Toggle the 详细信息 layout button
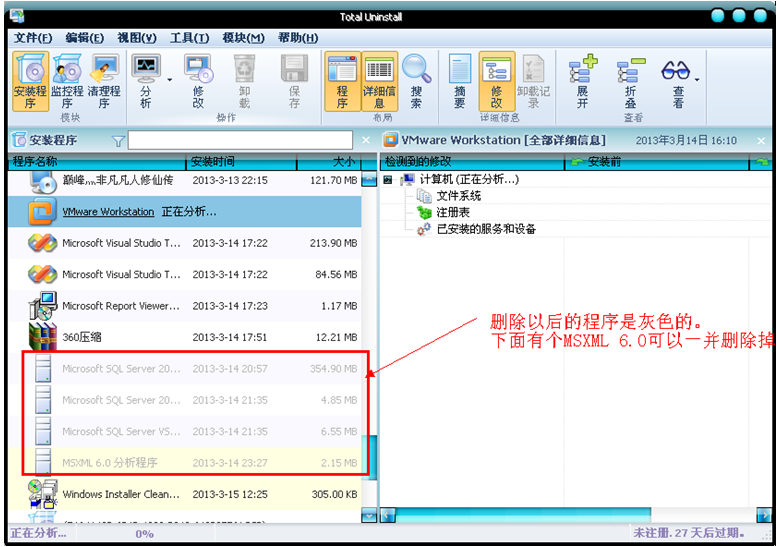Image resolution: width=777 pixels, height=547 pixels. [380, 81]
